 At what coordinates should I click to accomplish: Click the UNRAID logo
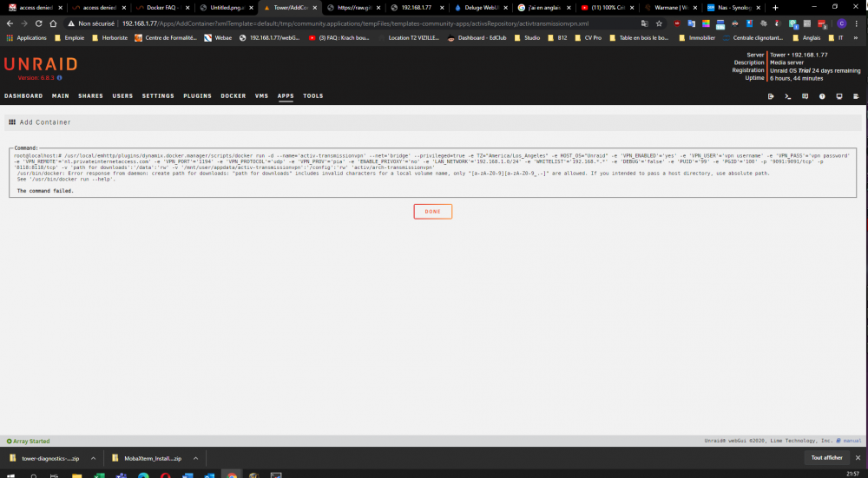[41, 64]
